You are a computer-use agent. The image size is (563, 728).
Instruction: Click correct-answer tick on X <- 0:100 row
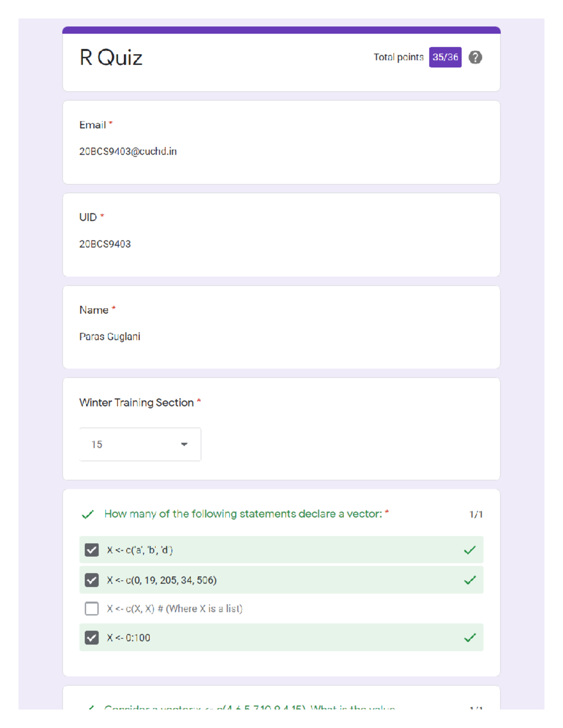click(470, 638)
